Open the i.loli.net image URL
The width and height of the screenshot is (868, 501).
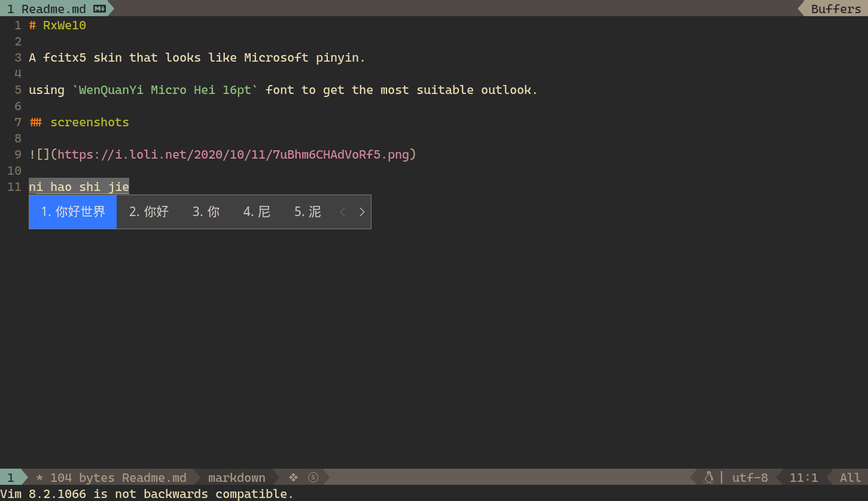233,154
